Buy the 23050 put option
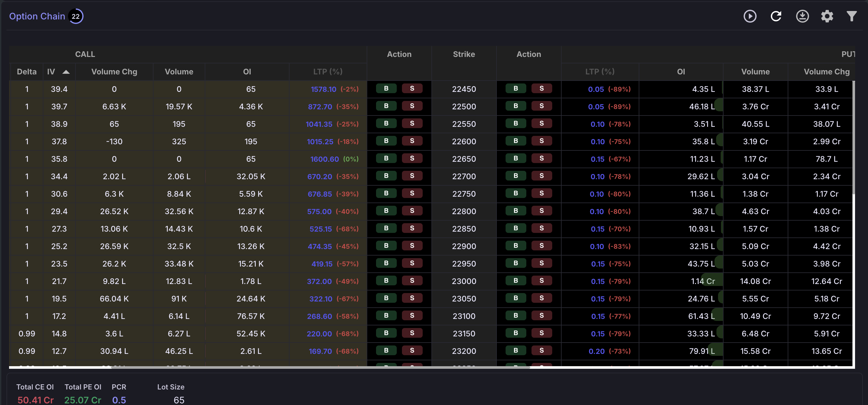Viewport: 868px width, 405px height. tap(516, 299)
